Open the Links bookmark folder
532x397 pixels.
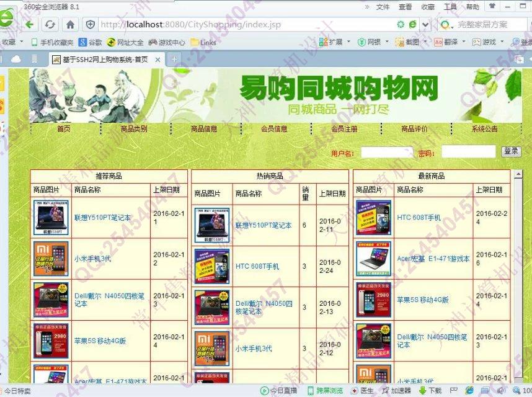click(x=203, y=42)
